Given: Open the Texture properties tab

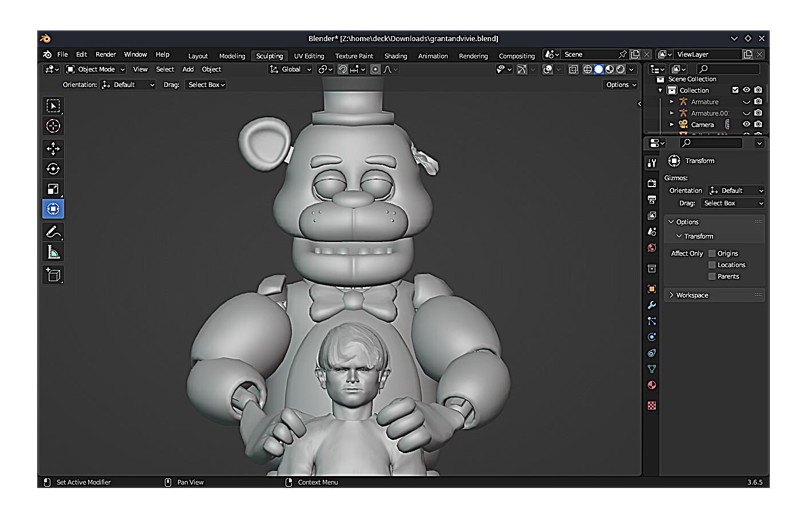Looking at the screenshot, I should [x=651, y=406].
